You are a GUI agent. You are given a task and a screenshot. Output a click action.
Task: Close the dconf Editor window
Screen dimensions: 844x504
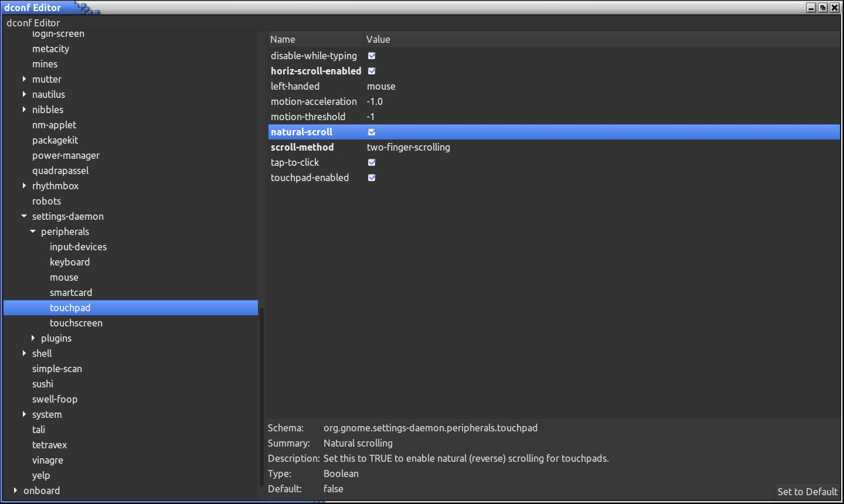pyautogui.click(x=835, y=8)
